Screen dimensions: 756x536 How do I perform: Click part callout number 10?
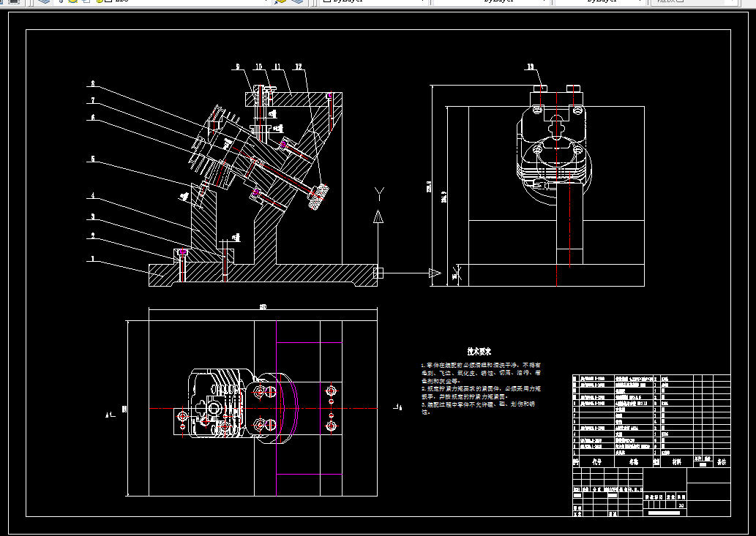(259, 67)
